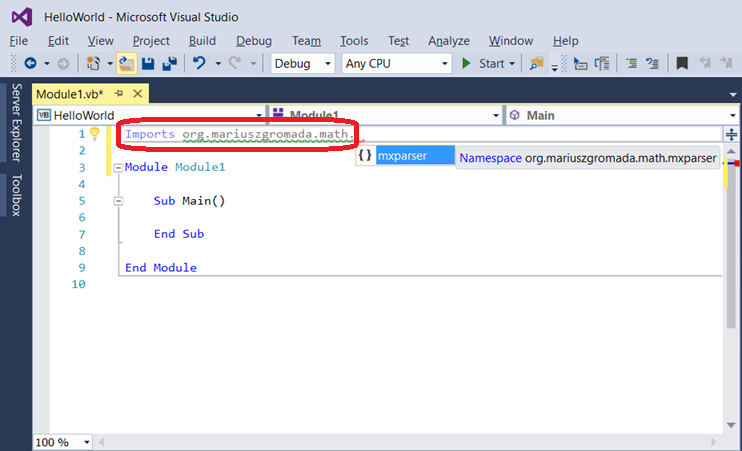This screenshot has height=451, width=742.
Task: Click the Navigate Backward arrow icon
Action: coord(30,63)
